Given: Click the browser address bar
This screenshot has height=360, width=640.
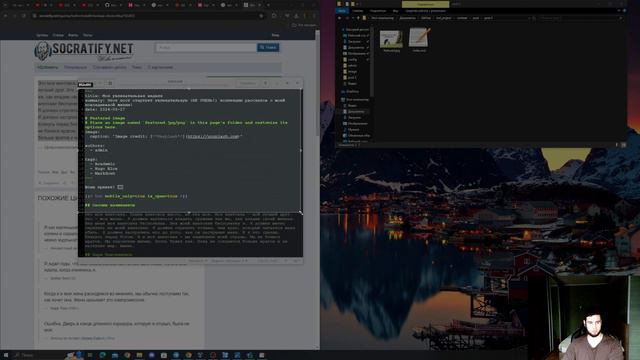Looking at the screenshot, I should pyautogui.click(x=149, y=16).
